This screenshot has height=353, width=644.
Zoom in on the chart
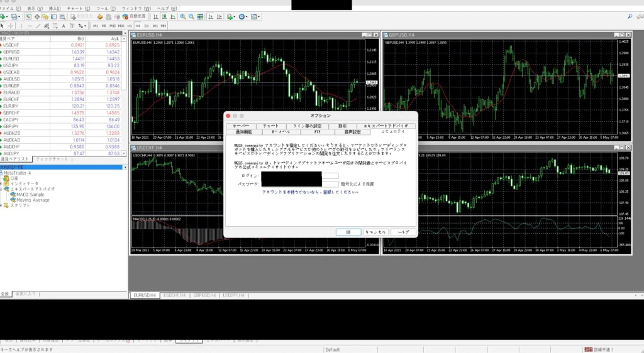click(183, 17)
